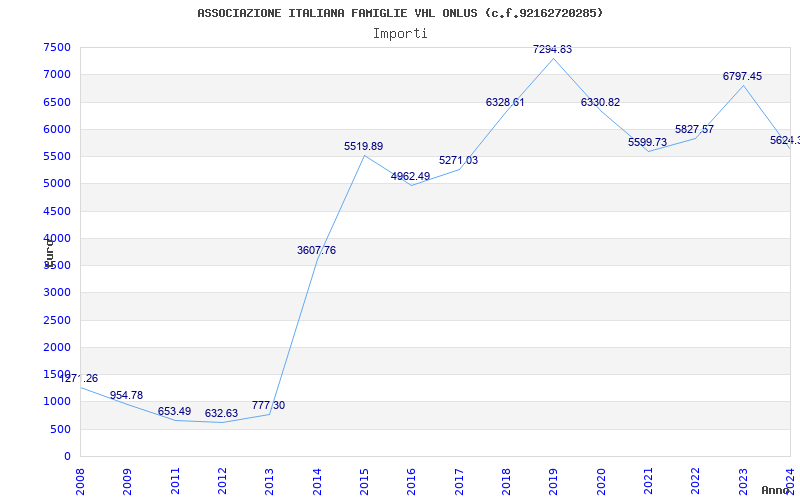
Task: Click year 2022 on the x-axis
Action: 696,482
